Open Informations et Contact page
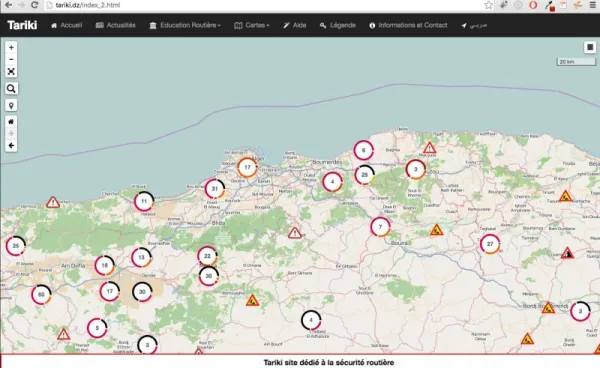Screen dimensions: 600x368 pyautogui.click(x=408, y=25)
